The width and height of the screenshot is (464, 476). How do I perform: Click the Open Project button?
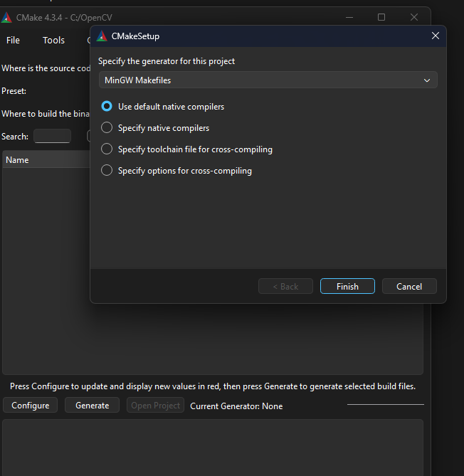(155, 406)
